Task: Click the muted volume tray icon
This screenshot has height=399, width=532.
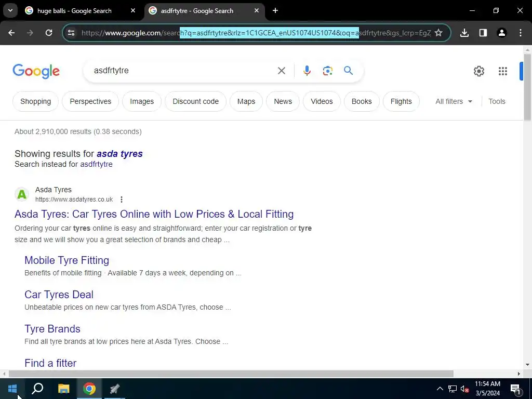Action: pos(464,389)
